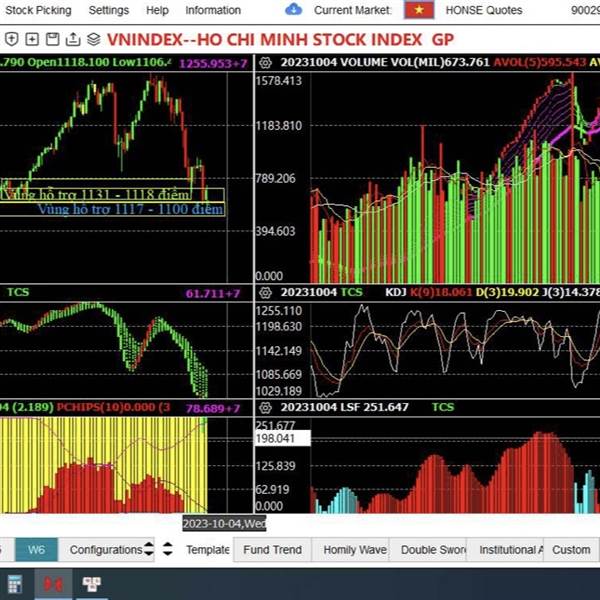Image resolution: width=600 pixels, height=600 pixels.
Task: Click the plus box icon beside the shield
Action: point(32,39)
